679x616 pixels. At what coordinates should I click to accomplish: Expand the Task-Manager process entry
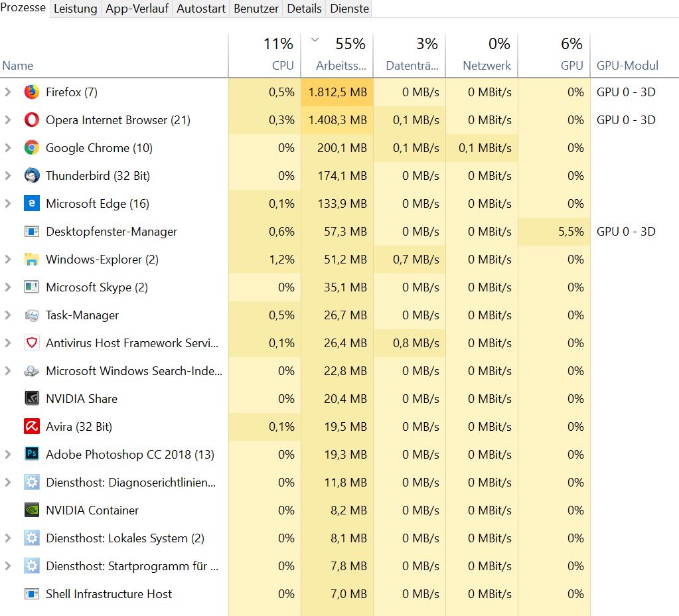[x=8, y=315]
